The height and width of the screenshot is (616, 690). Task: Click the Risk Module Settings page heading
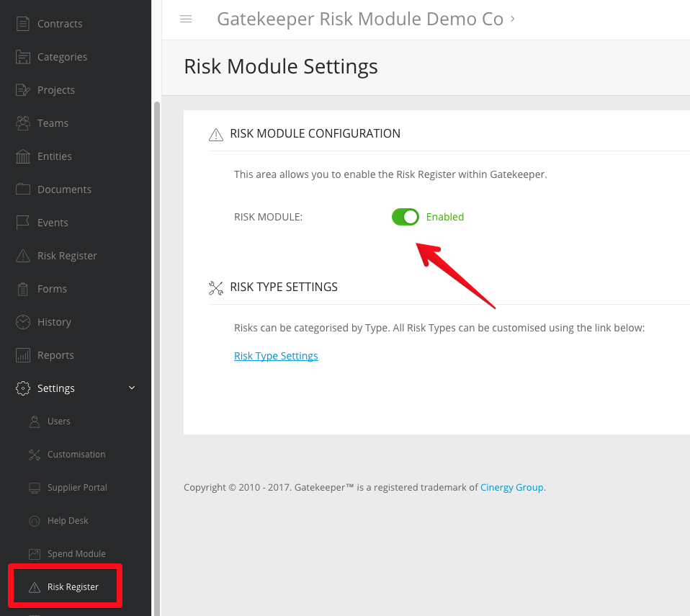point(281,66)
